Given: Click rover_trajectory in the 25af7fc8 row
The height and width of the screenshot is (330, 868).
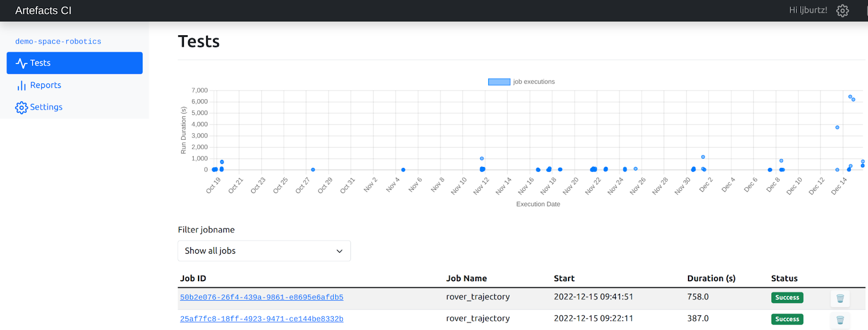Looking at the screenshot, I should [478, 319].
